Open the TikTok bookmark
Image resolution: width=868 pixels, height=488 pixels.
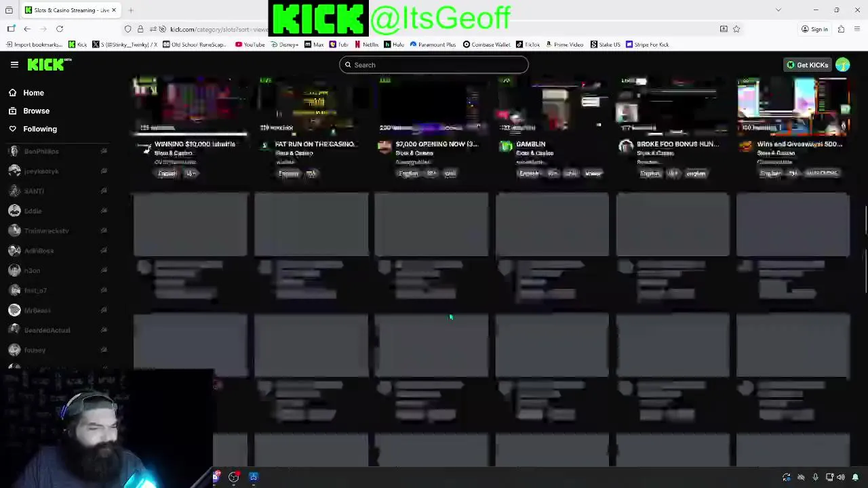click(528, 45)
